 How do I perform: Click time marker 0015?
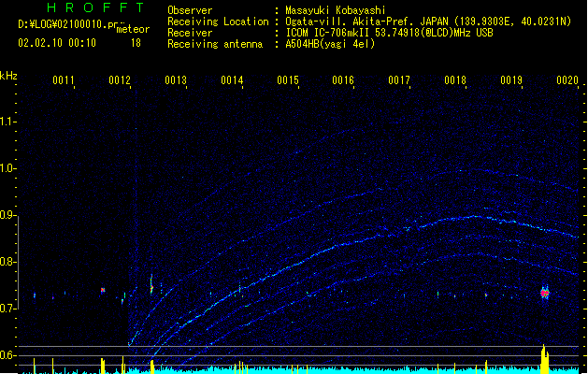point(288,80)
